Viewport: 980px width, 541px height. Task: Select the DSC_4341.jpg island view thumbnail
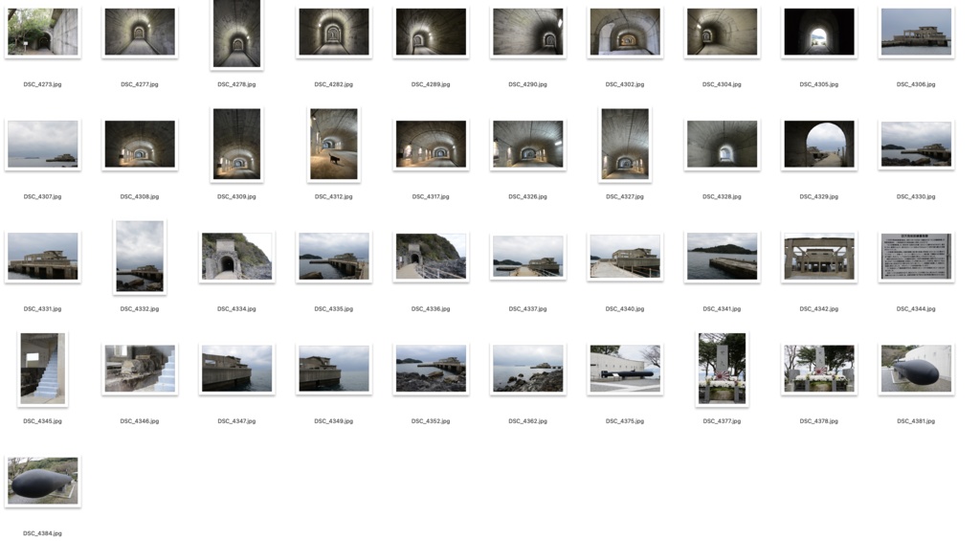click(x=722, y=257)
